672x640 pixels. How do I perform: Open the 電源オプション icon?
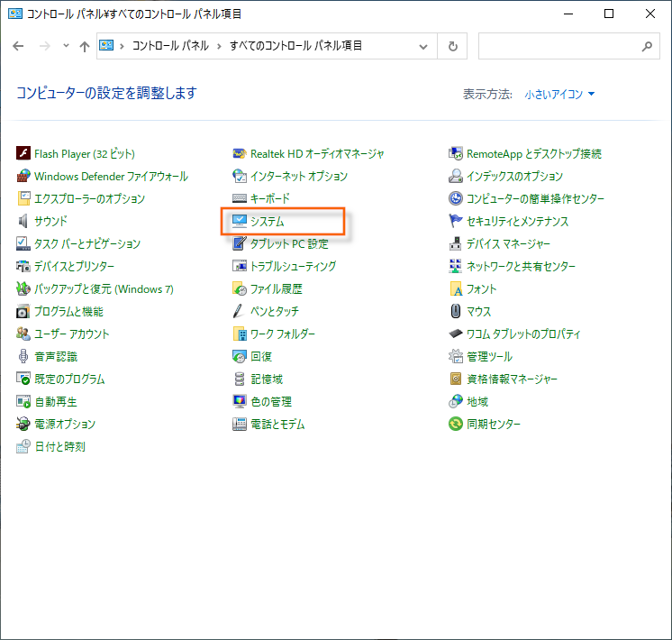[23, 424]
